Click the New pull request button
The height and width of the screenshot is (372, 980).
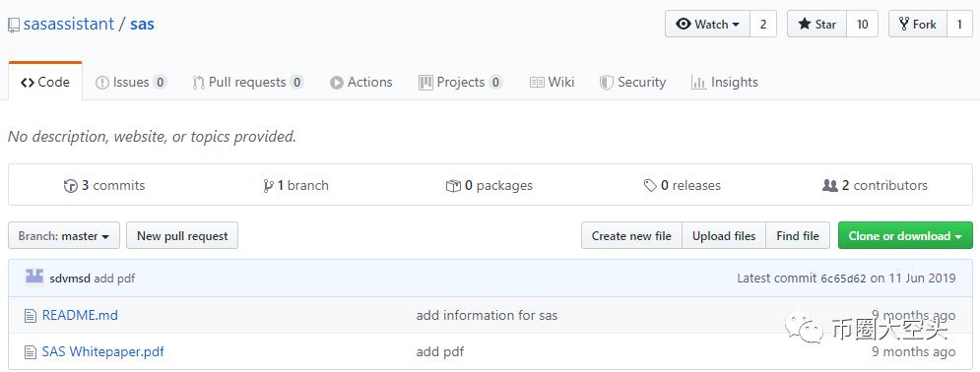[x=182, y=236]
